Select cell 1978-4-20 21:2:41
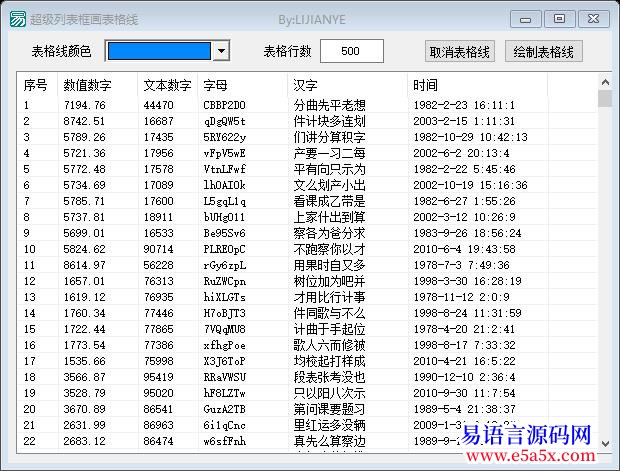This screenshot has height=471, width=620. click(465, 329)
